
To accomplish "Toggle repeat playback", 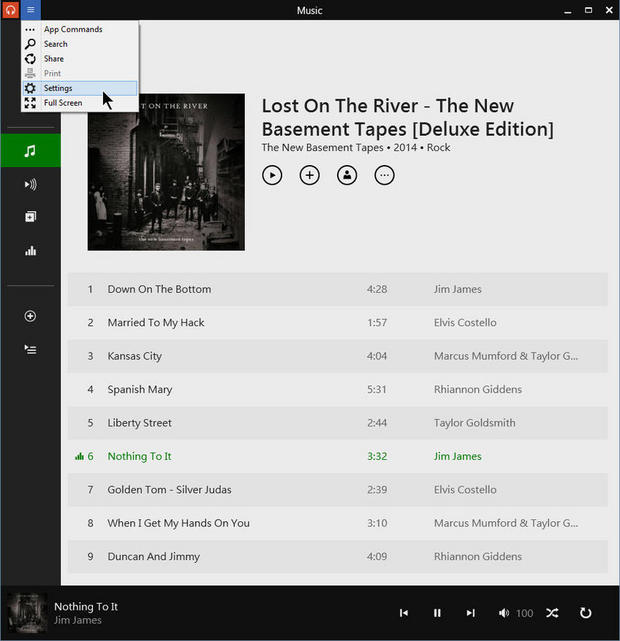I will (x=586, y=613).
